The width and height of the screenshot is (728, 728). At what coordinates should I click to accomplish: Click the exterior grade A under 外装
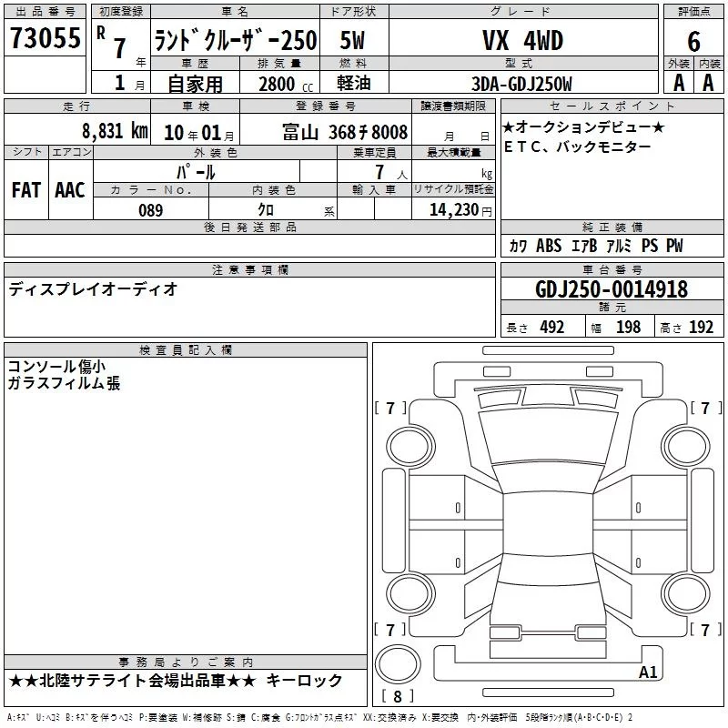coord(678,83)
